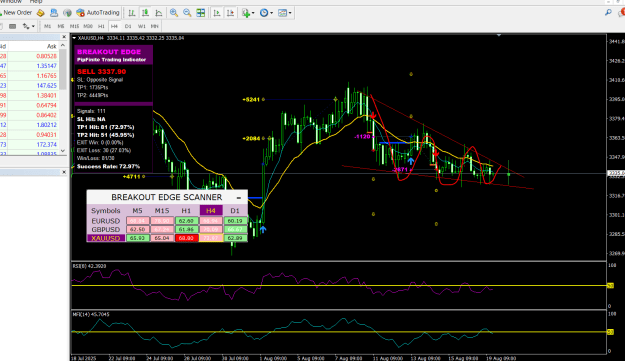625x361 pixels.
Task: Click the Market Watch scrollbar up arrow
Action: click(63, 46)
